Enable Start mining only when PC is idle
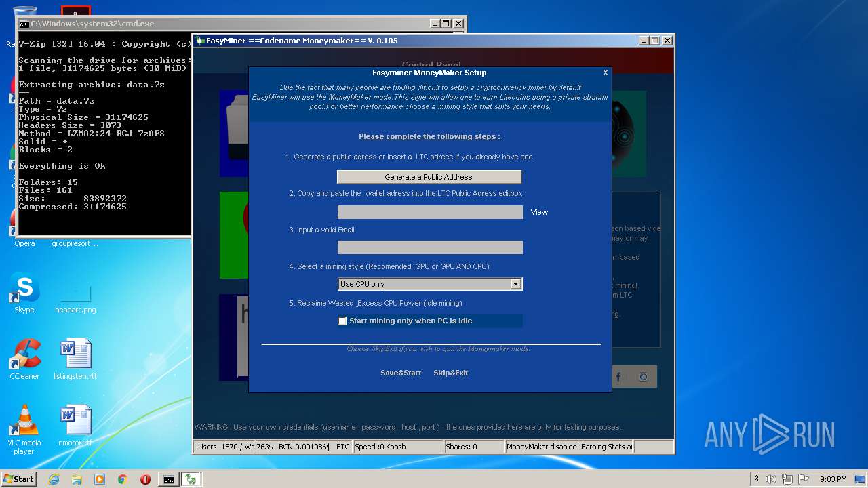Viewport: 868px width, 488px height. 342,321
